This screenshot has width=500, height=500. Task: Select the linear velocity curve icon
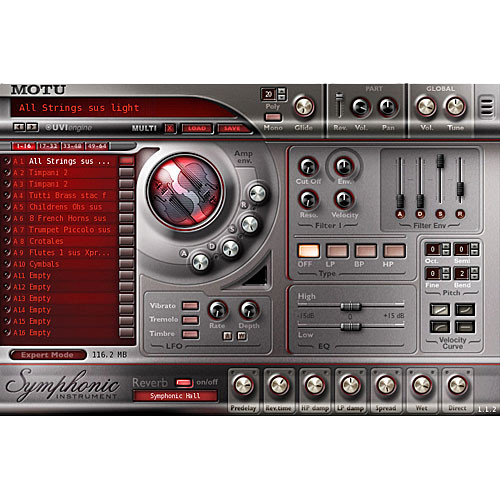coord(440,310)
